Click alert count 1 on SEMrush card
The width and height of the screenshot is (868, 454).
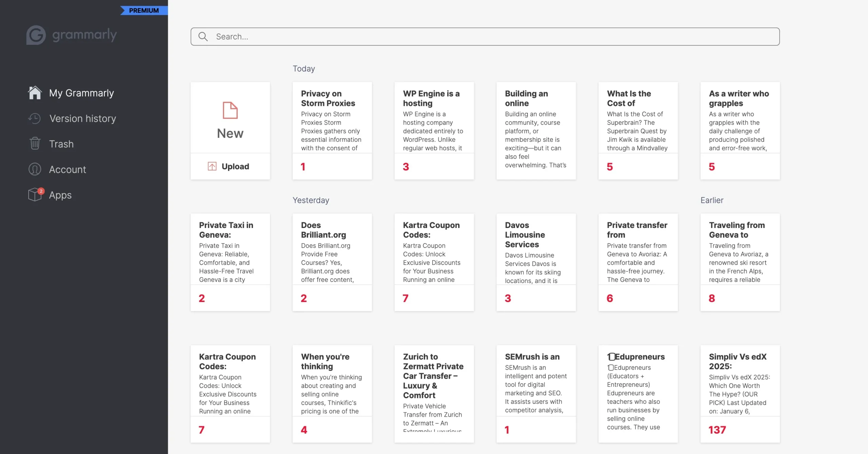tap(507, 430)
